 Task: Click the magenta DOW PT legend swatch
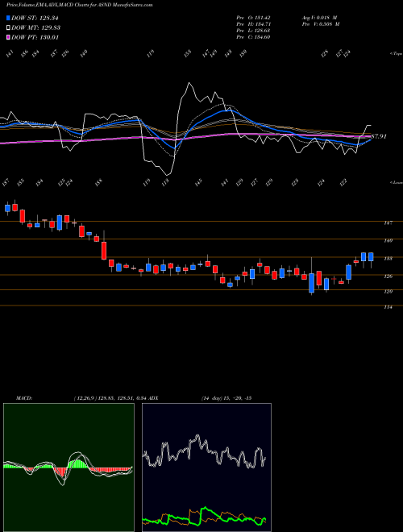8,37
